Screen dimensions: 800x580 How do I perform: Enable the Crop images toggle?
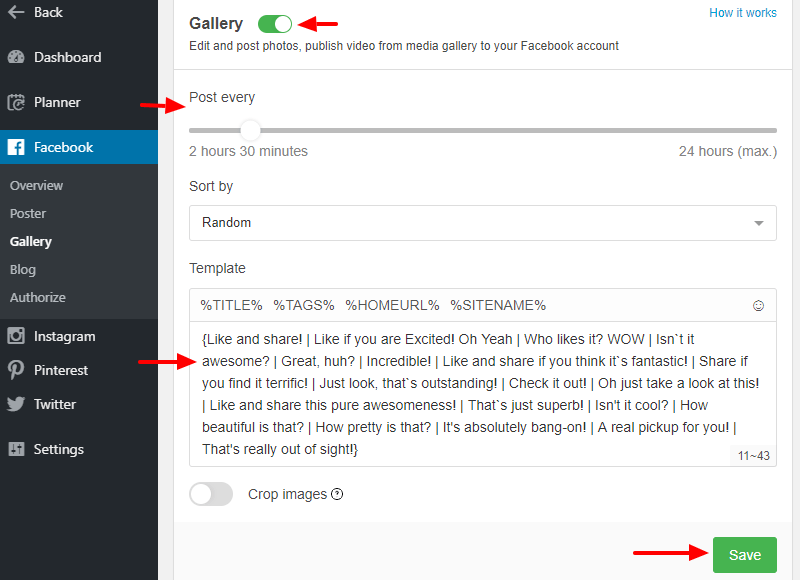click(211, 494)
